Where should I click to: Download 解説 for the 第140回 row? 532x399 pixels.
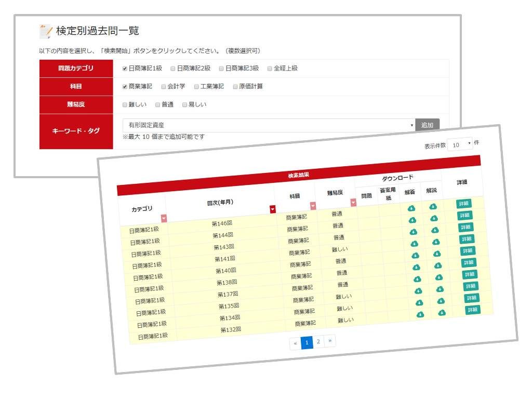437,254
